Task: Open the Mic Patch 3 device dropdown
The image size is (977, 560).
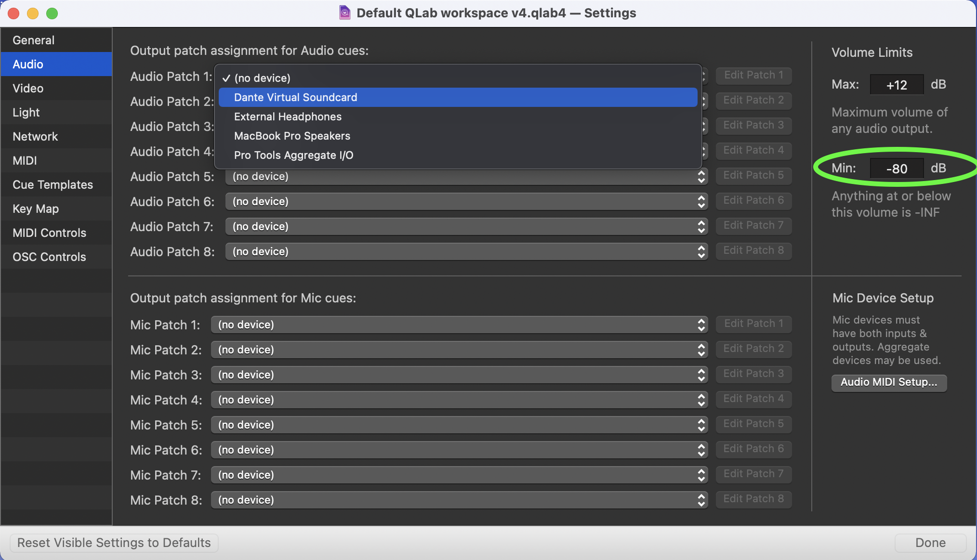Action: click(459, 375)
